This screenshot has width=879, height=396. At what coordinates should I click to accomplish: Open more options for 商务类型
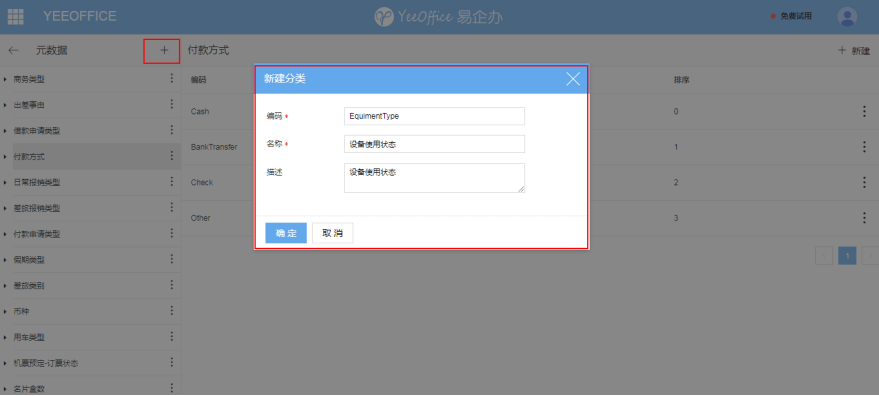(x=172, y=79)
